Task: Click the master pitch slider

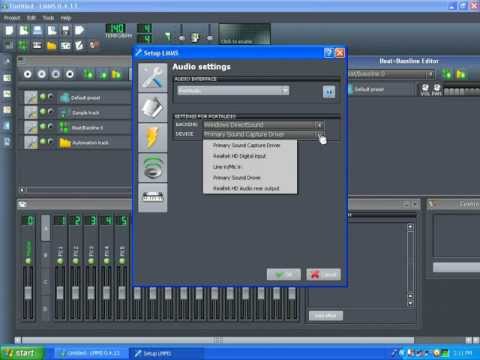Action: (210, 33)
